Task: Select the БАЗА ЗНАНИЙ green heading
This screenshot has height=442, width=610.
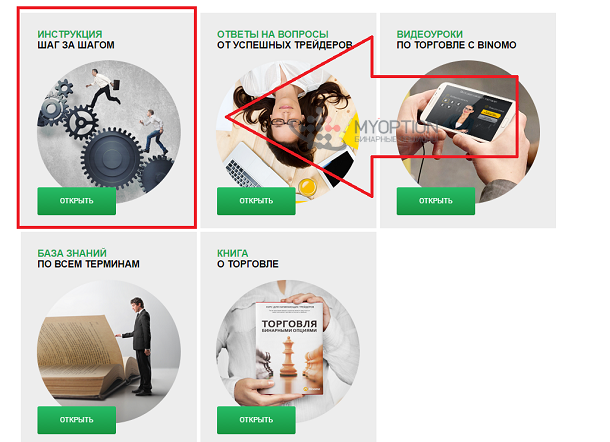Action: coord(72,253)
